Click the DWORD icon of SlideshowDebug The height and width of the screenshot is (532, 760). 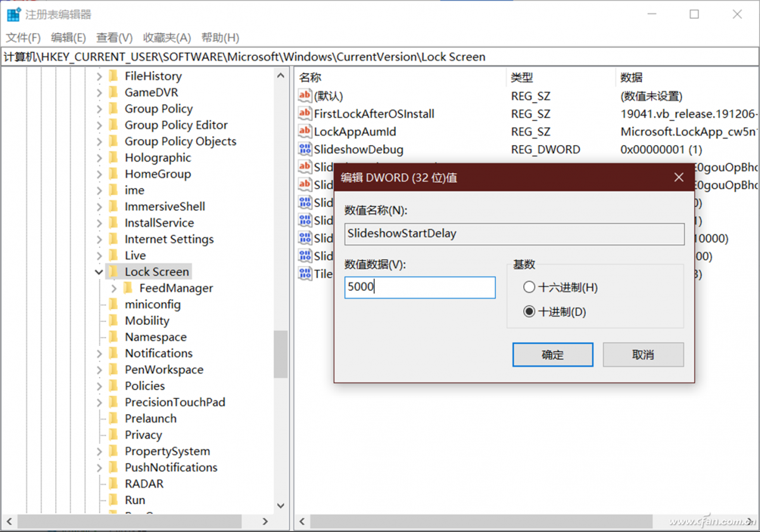305,149
